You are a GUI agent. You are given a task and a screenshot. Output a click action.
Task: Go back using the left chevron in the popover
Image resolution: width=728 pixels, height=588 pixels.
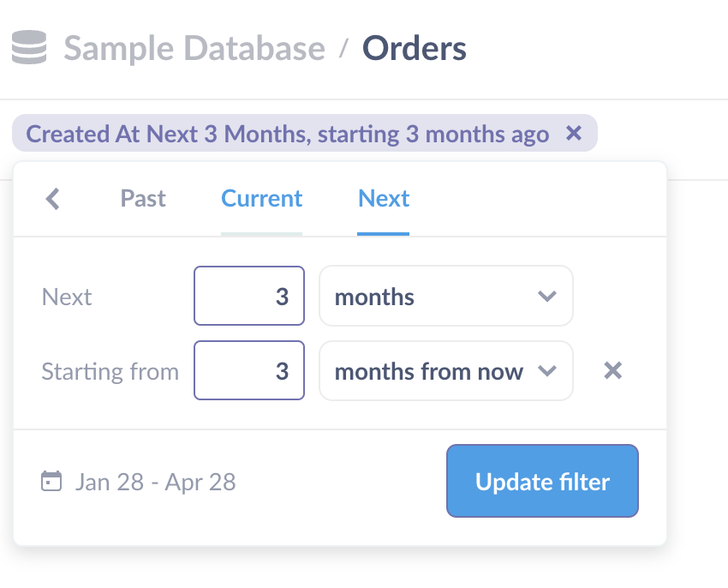53,198
